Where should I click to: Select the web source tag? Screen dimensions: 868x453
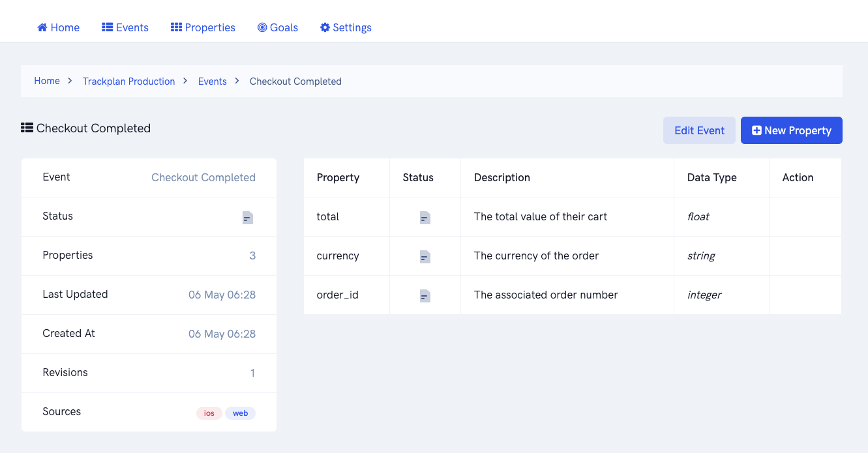point(240,413)
